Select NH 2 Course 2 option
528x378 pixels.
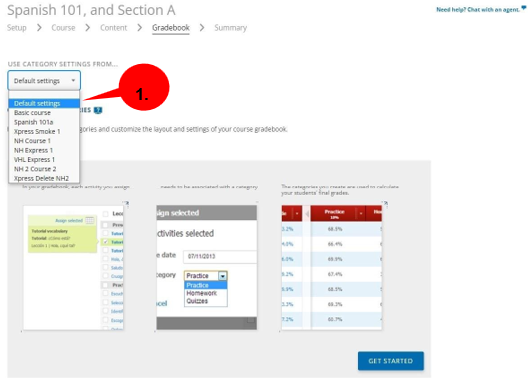(x=44, y=169)
